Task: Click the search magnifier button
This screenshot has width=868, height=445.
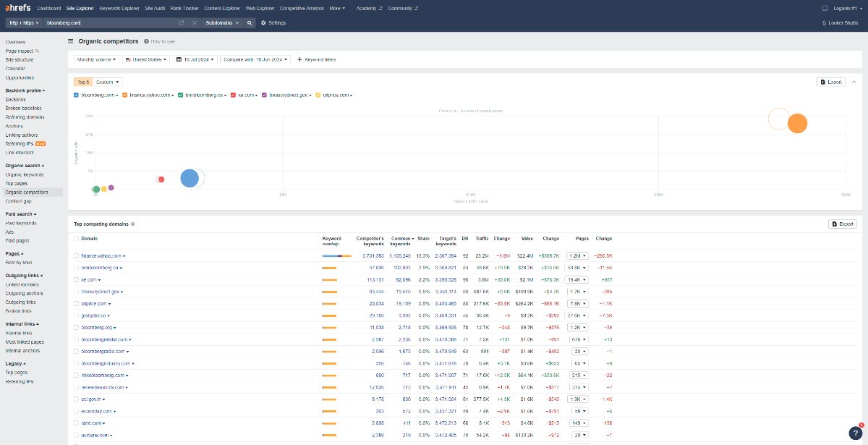Action: click(250, 22)
